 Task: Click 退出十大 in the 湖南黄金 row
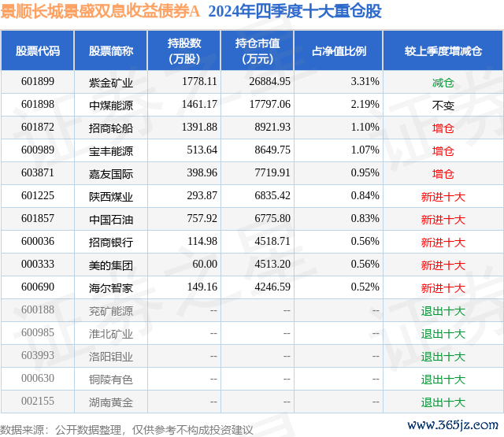point(443,402)
